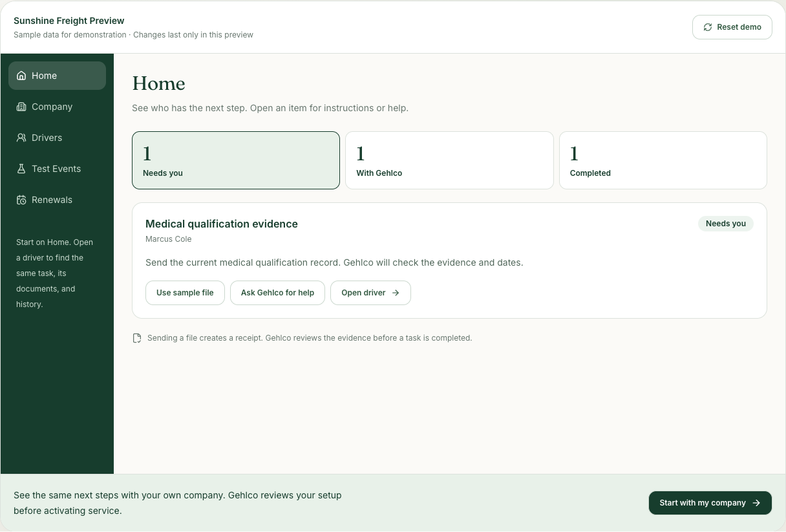Image resolution: width=786 pixels, height=532 pixels.
Task: Click the arrow icon in Open driver
Action: tap(396, 293)
